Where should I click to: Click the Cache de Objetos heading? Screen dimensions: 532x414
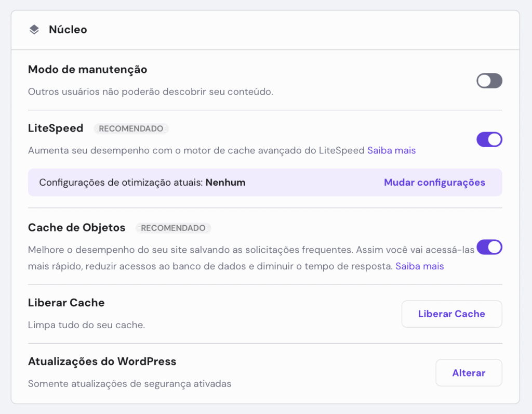pyautogui.click(x=76, y=227)
